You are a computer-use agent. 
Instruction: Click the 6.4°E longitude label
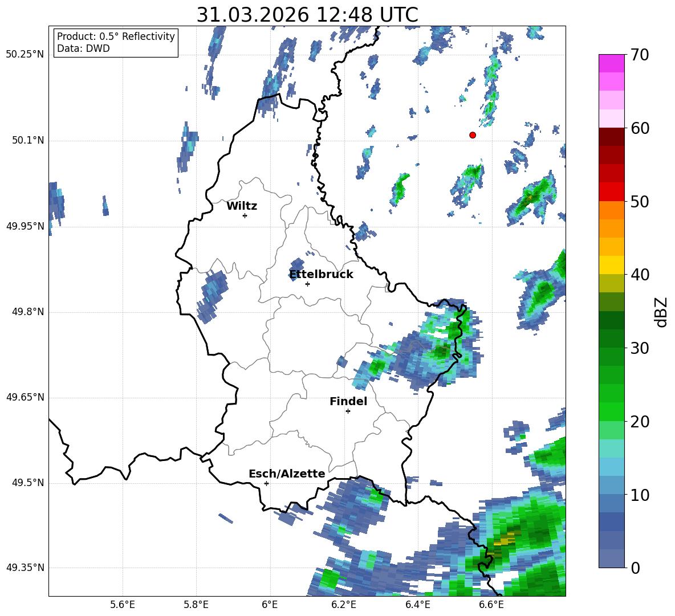417,605
